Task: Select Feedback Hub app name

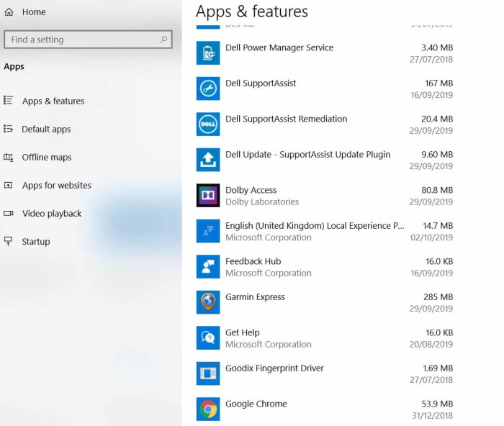Action: [x=253, y=261]
